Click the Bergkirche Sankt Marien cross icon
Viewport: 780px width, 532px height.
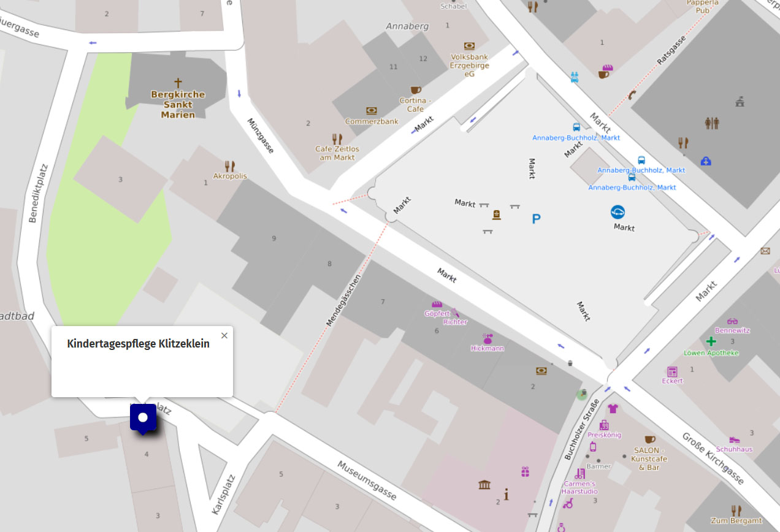click(x=178, y=82)
